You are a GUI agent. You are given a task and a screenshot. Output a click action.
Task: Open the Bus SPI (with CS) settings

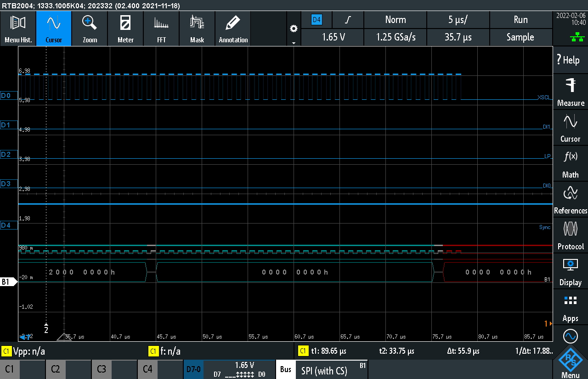pyautogui.click(x=322, y=370)
